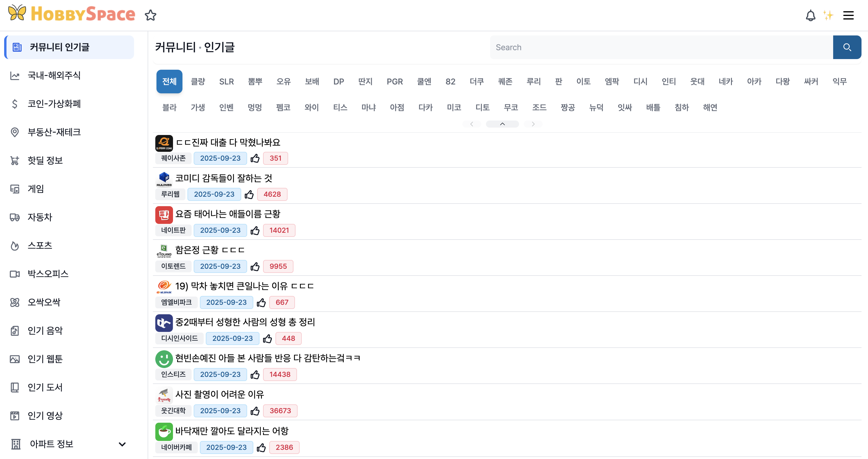Collapse the community tabs with up chevron
868x459 pixels.
pos(502,124)
